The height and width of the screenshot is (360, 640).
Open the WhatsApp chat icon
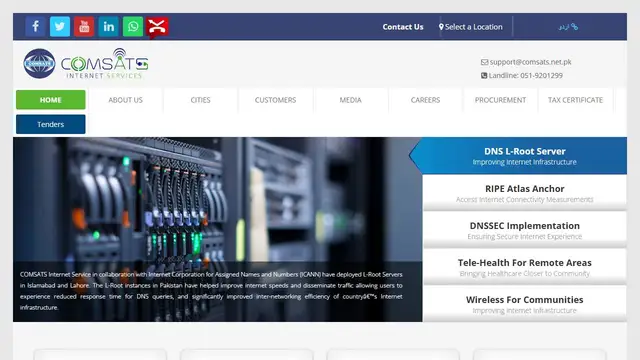click(x=133, y=27)
